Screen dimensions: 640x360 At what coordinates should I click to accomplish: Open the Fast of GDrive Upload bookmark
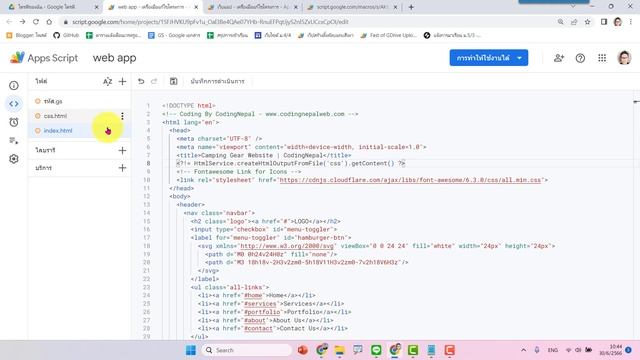pyautogui.click(x=388, y=36)
